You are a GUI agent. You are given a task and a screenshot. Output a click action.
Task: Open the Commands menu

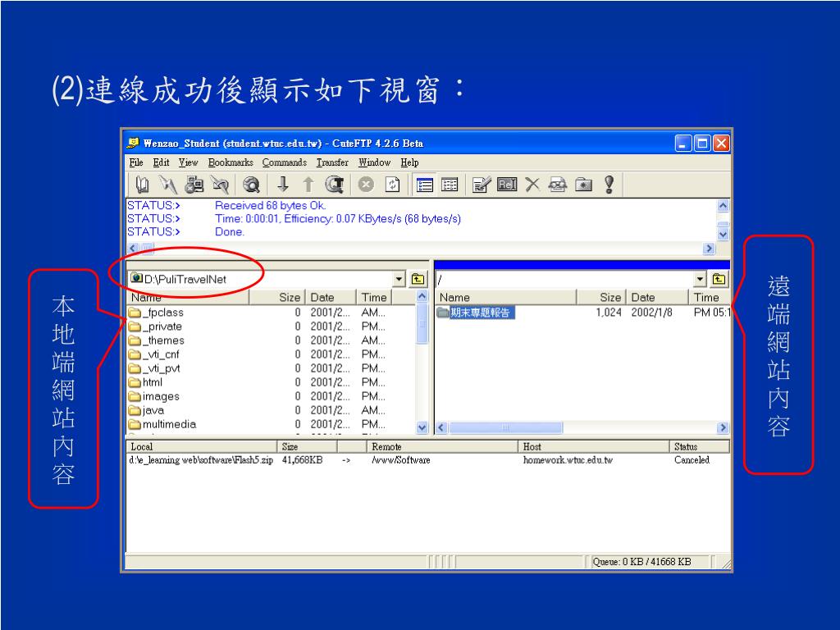(285, 162)
